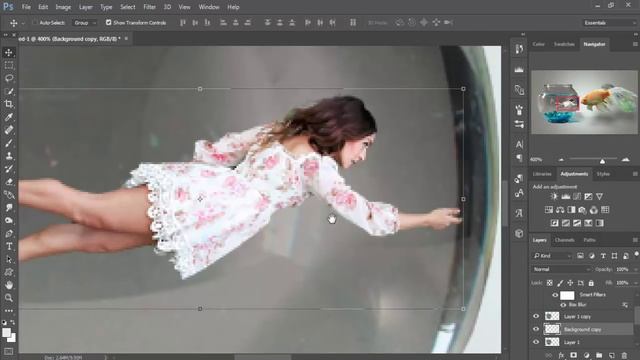Select the Pen tool
This screenshot has height=360, width=640.
click(9, 233)
